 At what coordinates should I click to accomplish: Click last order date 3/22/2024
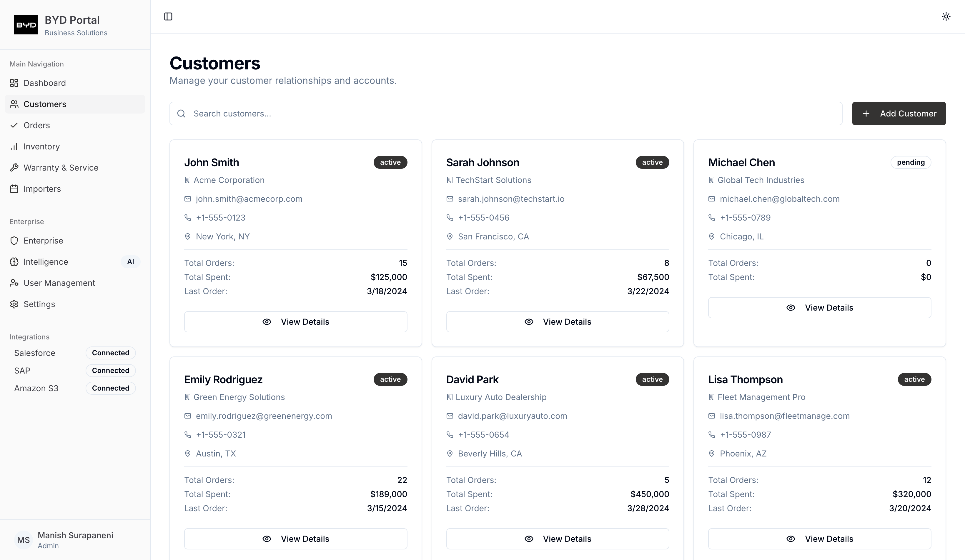pyautogui.click(x=648, y=291)
